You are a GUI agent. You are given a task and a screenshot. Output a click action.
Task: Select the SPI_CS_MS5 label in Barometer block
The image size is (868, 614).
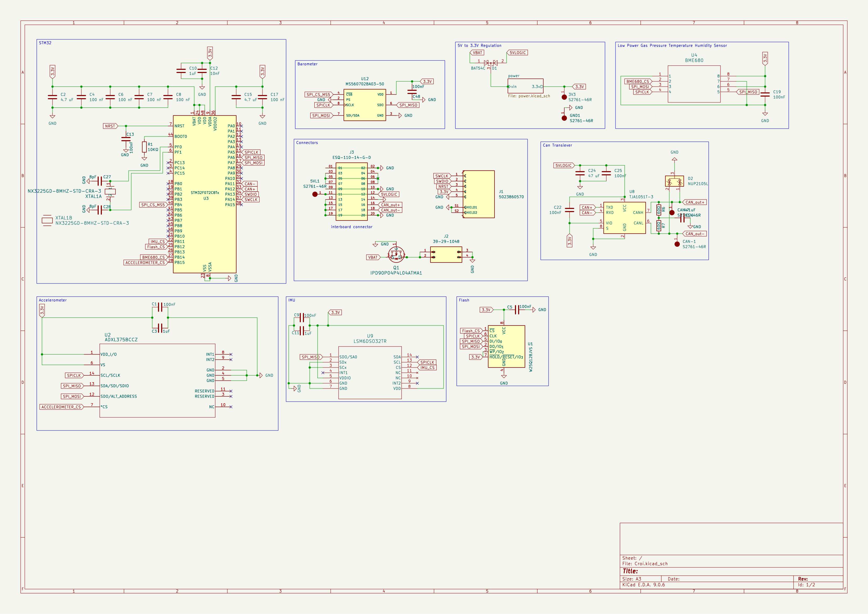click(319, 95)
